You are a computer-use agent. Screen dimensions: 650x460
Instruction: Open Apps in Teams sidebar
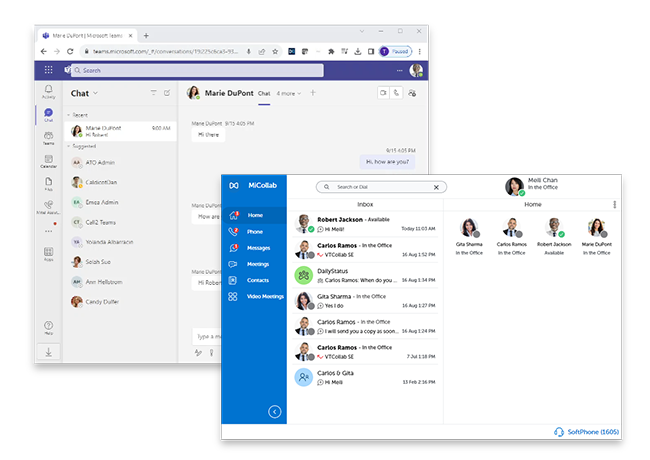(x=49, y=254)
